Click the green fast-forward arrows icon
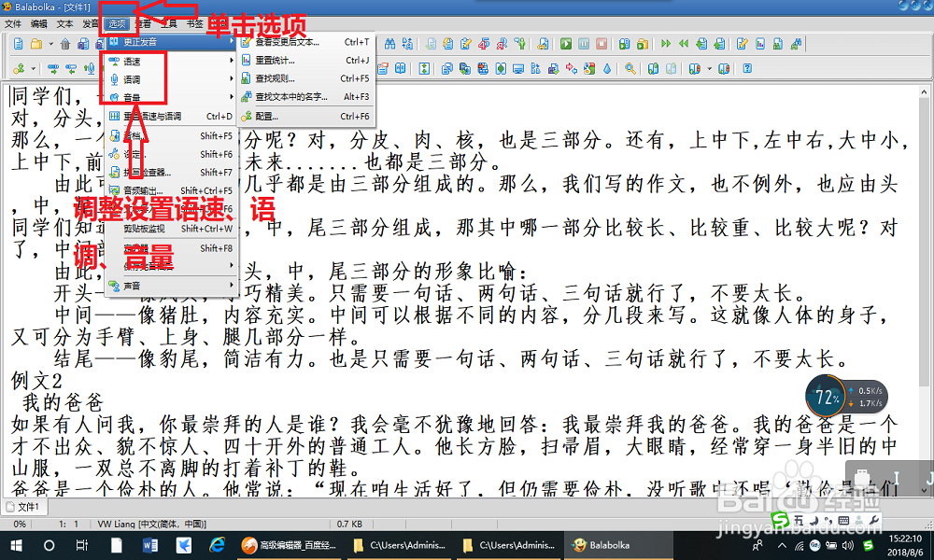Screen dimensions: 934x560 click(x=666, y=44)
